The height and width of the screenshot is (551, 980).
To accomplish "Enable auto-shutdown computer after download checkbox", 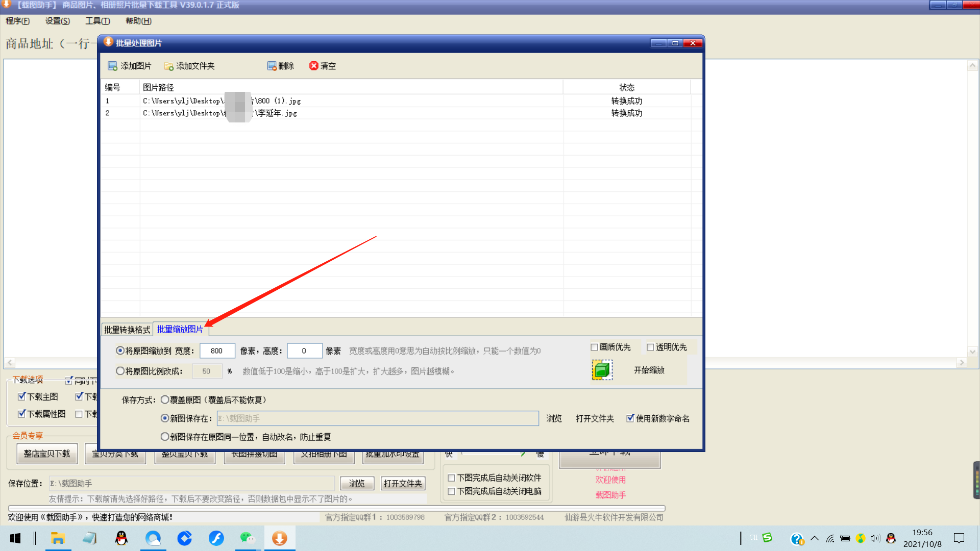I will coord(451,491).
